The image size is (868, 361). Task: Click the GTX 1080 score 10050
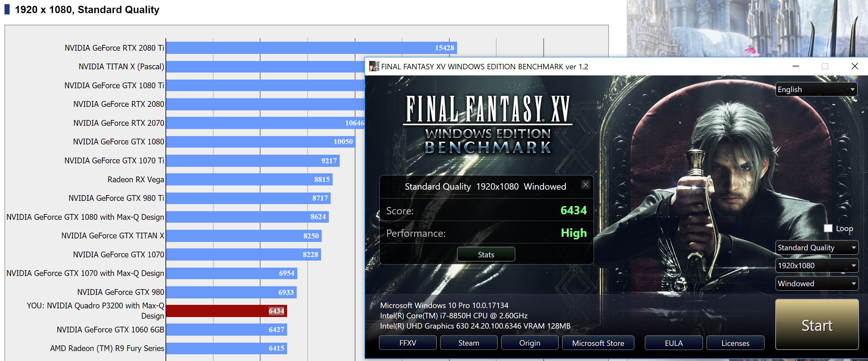(x=343, y=142)
